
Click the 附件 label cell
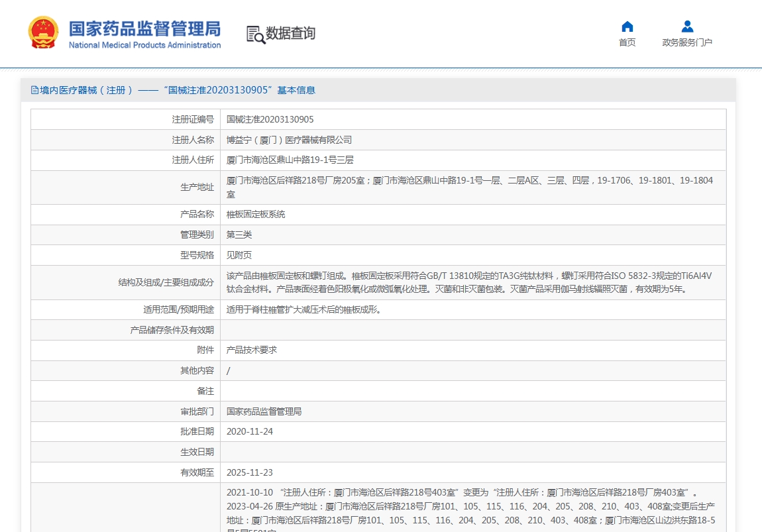pos(125,350)
